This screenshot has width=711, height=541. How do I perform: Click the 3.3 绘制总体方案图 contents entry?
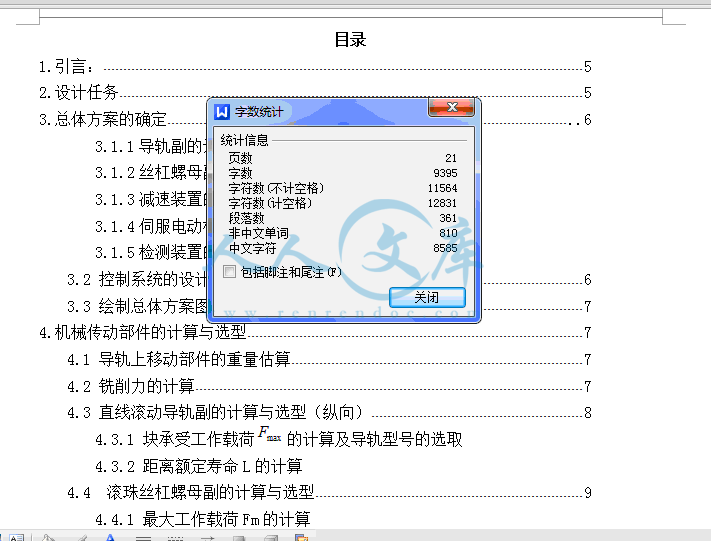pos(136,306)
